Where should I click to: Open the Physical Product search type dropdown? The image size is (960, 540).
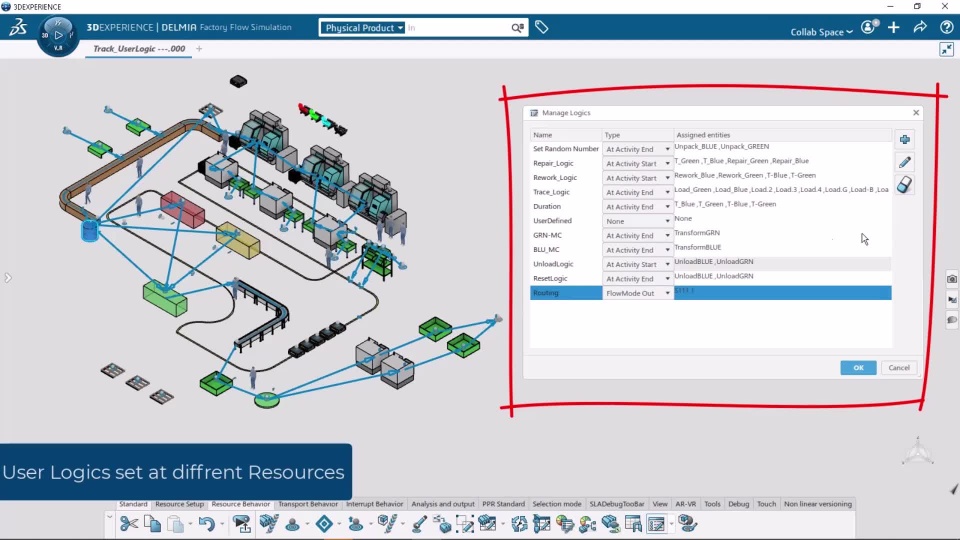pyautogui.click(x=363, y=28)
